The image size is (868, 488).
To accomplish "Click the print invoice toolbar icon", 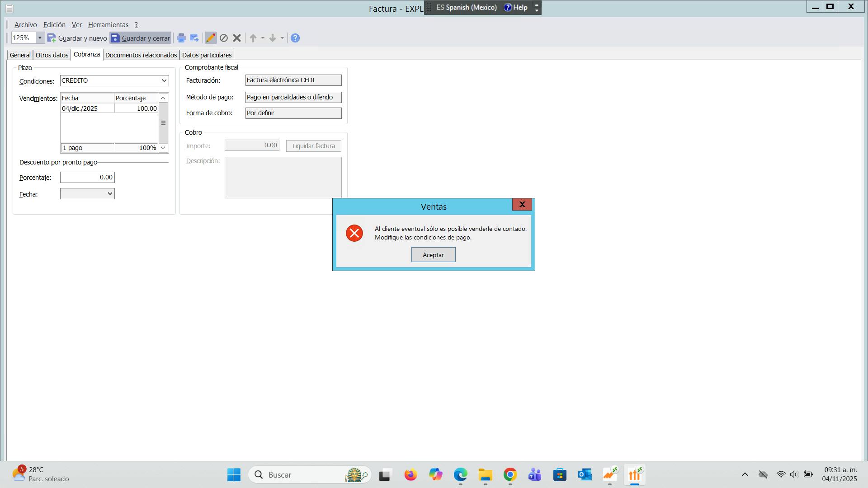I will click(181, 38).
